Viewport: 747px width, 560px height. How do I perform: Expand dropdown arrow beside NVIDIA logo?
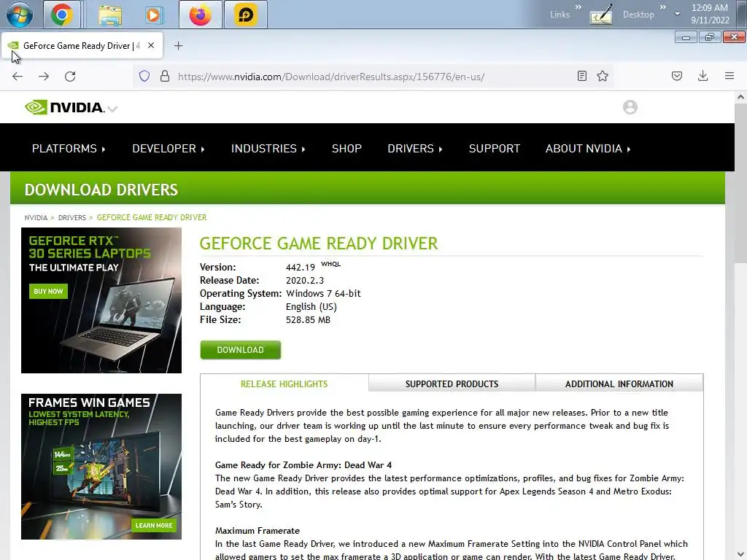[x=112, y=109]
